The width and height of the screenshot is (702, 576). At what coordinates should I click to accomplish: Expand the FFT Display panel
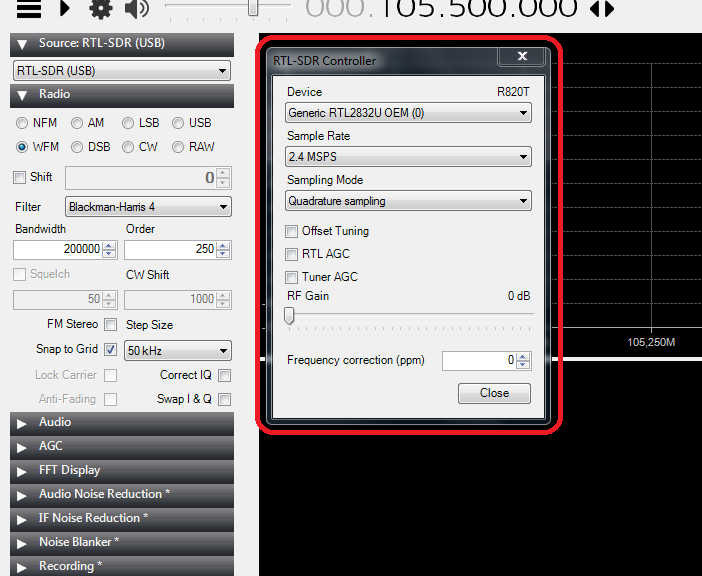122,471
